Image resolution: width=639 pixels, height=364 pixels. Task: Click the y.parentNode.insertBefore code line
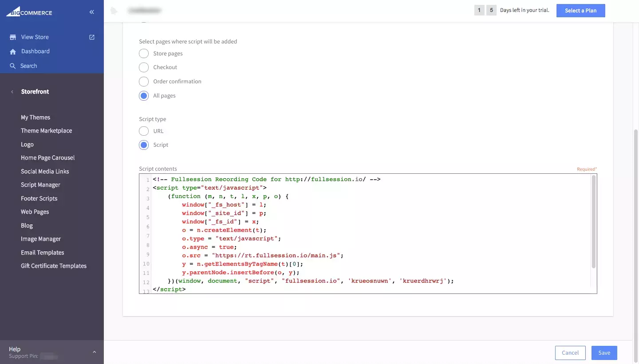click(x=241, y=273)
